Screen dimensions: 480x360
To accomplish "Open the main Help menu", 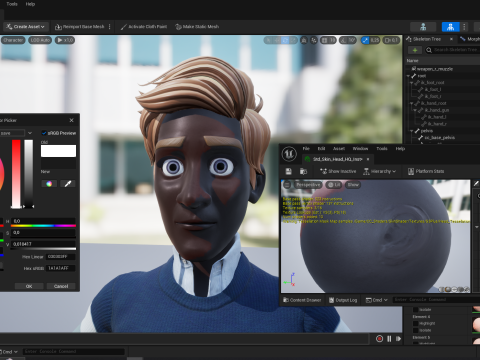I will point(30,4).
